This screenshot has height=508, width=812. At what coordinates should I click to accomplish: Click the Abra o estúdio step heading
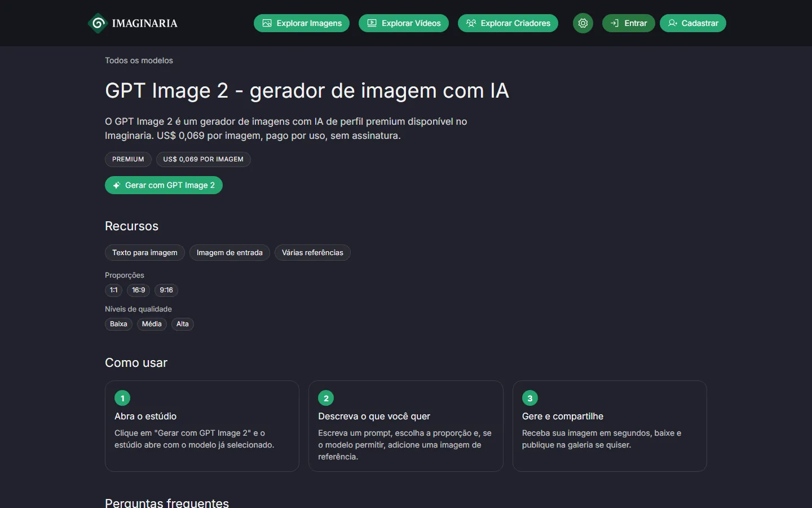coord(145,416)
